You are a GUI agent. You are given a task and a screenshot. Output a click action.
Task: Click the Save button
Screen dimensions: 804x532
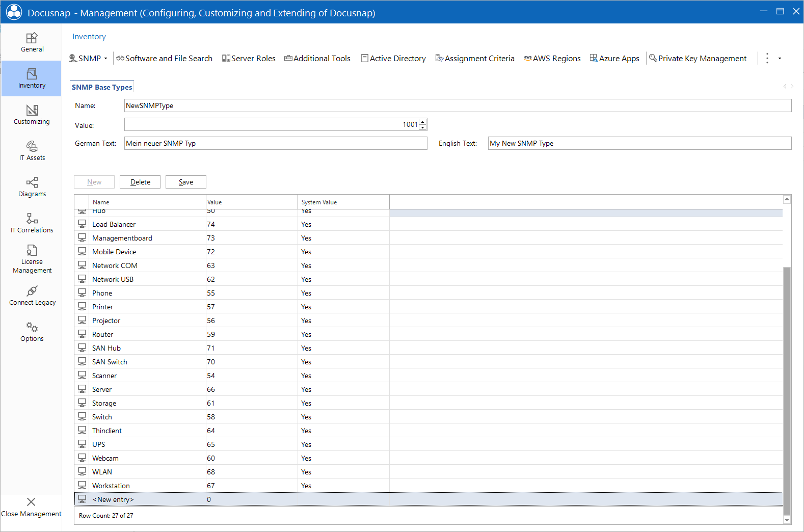tap(186, 182)
